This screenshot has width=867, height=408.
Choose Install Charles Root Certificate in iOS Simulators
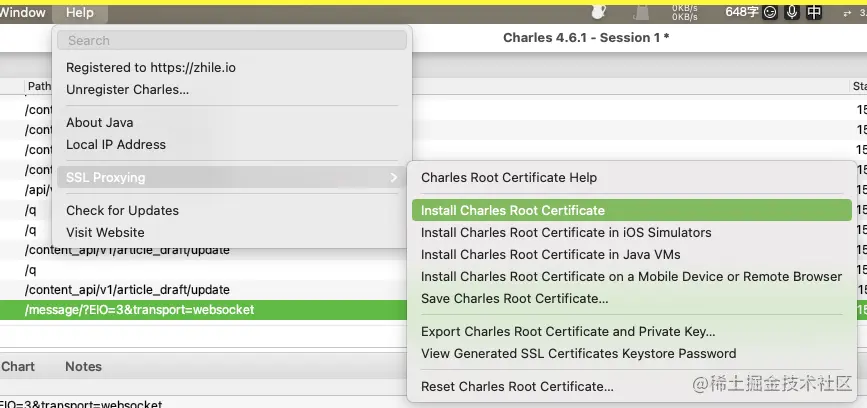[566, 232]
